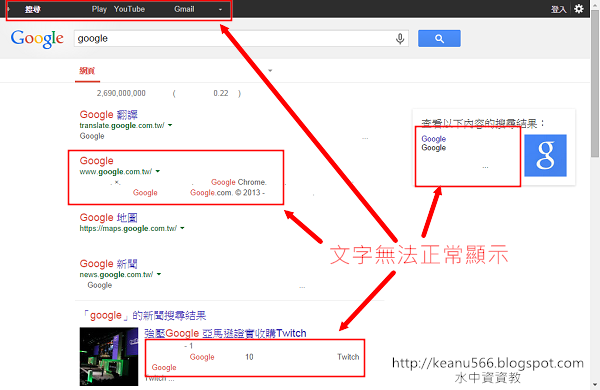Open Gmail from the top bar
600x390 pixels.
click(184, 9)
